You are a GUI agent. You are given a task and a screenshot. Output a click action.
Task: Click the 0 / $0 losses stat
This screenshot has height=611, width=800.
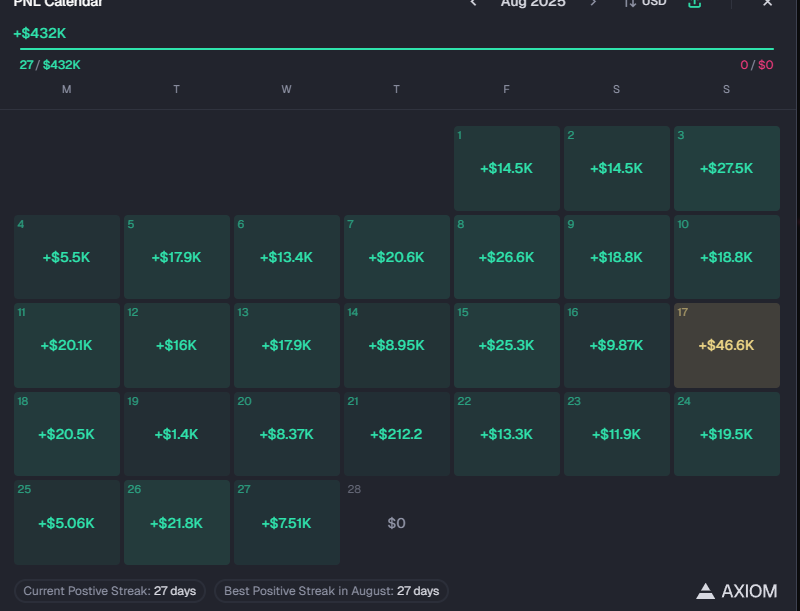757,65
